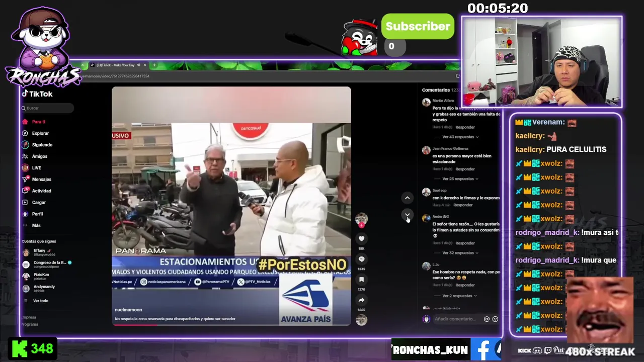Click the green Subscriber button

pyautogui.click(x=418, y=27)
